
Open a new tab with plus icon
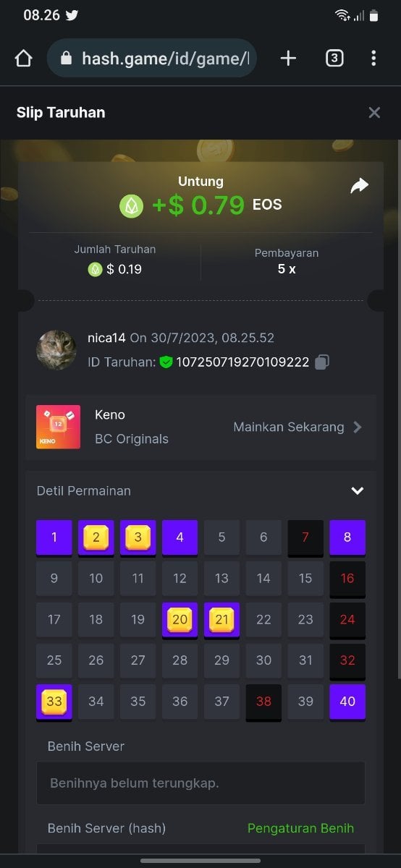click(x=288, y=59)
